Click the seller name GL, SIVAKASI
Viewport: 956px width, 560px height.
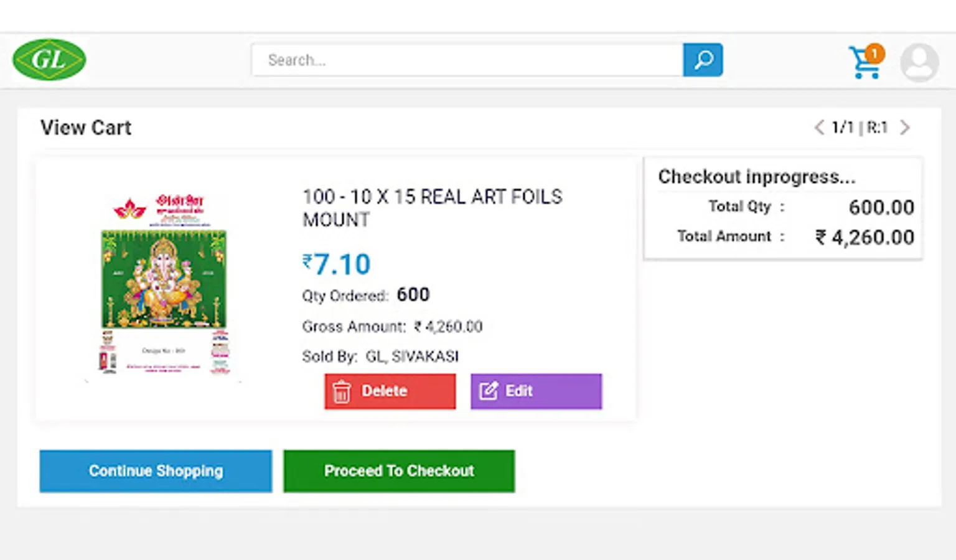point(412,357)
